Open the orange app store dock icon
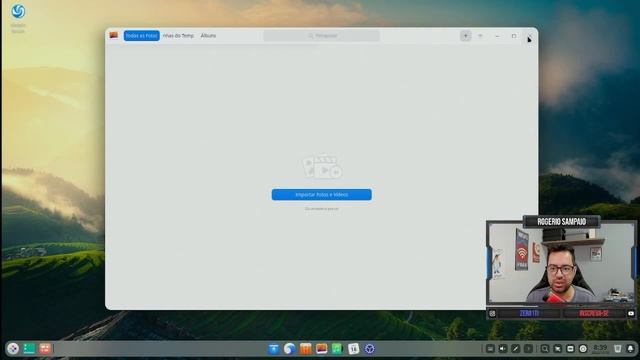The width and height of the screenshot is (640, 360). 305,349
